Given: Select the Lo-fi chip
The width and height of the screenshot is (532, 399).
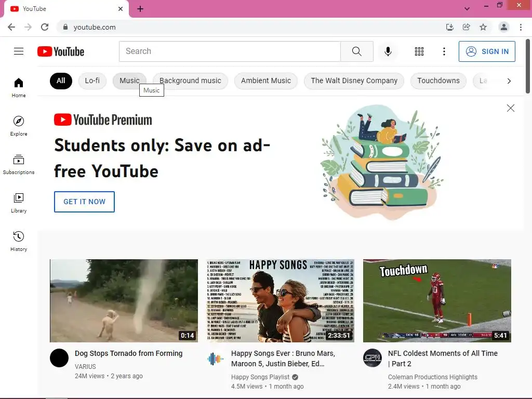Looking at the screenshot, I should tap(92, 81).
